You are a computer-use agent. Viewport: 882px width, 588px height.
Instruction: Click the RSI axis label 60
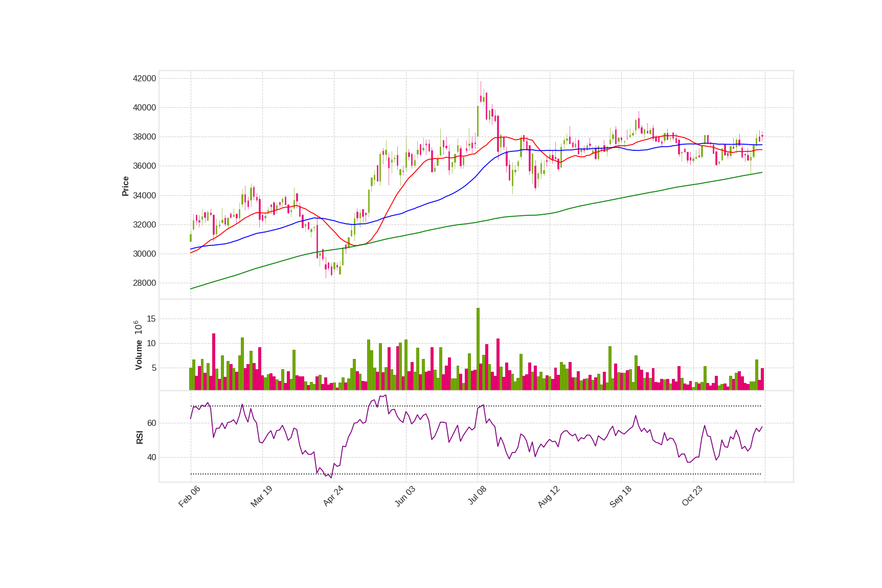coord(151,423)
